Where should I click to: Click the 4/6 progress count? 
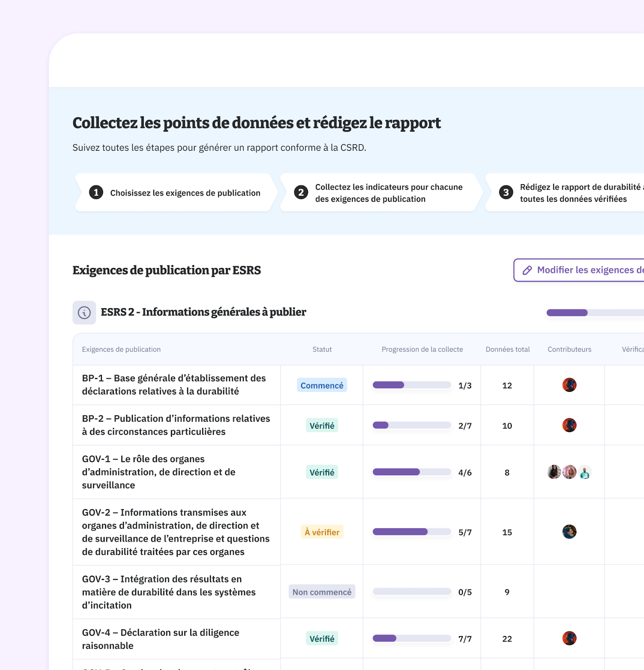pos(465,473)
